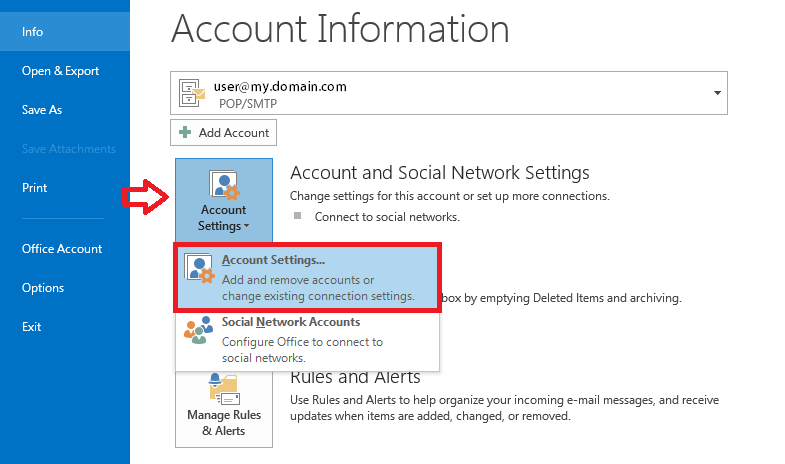The width and height of the screenshot is (785, 464).
Task: Click the Account and Social Network Settings heading
Action: click(440, 173)
